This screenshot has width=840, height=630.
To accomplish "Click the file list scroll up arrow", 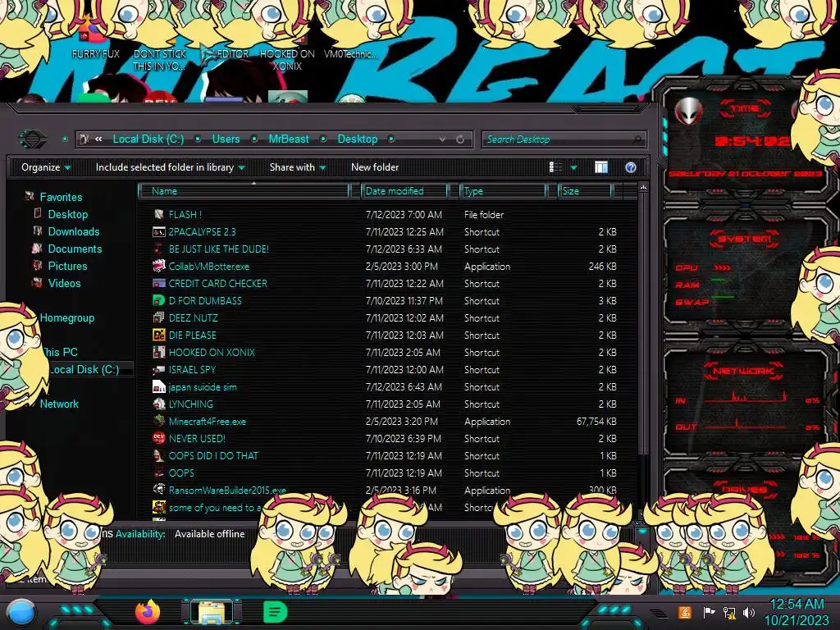I will 643,188.
